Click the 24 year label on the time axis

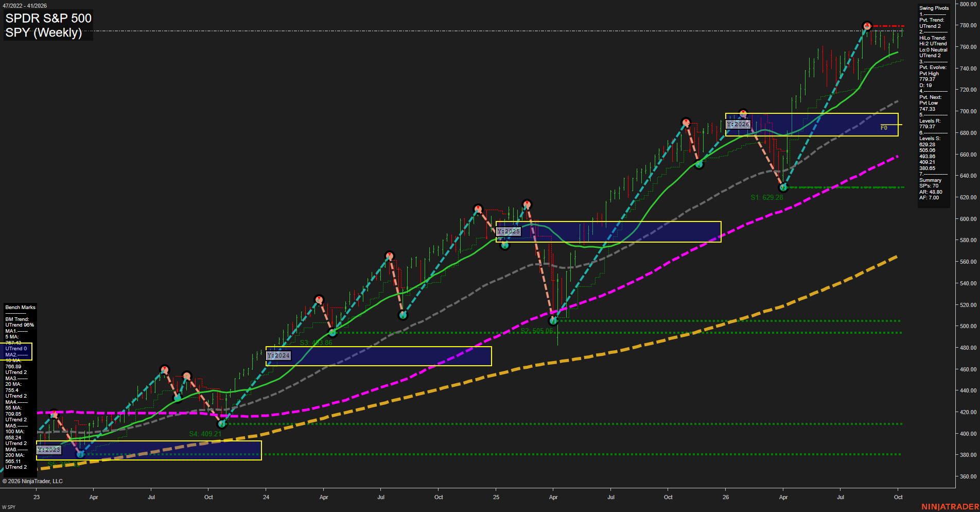266,497
